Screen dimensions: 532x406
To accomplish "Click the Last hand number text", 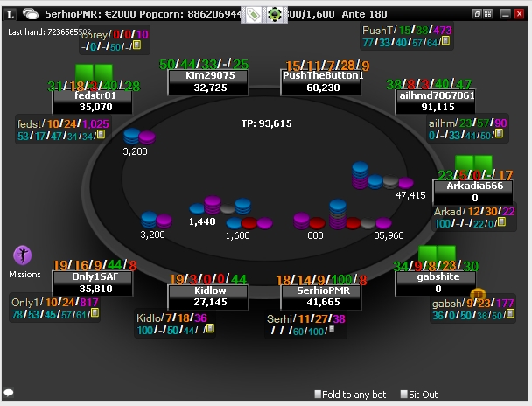I will click(x=49, y=31).
